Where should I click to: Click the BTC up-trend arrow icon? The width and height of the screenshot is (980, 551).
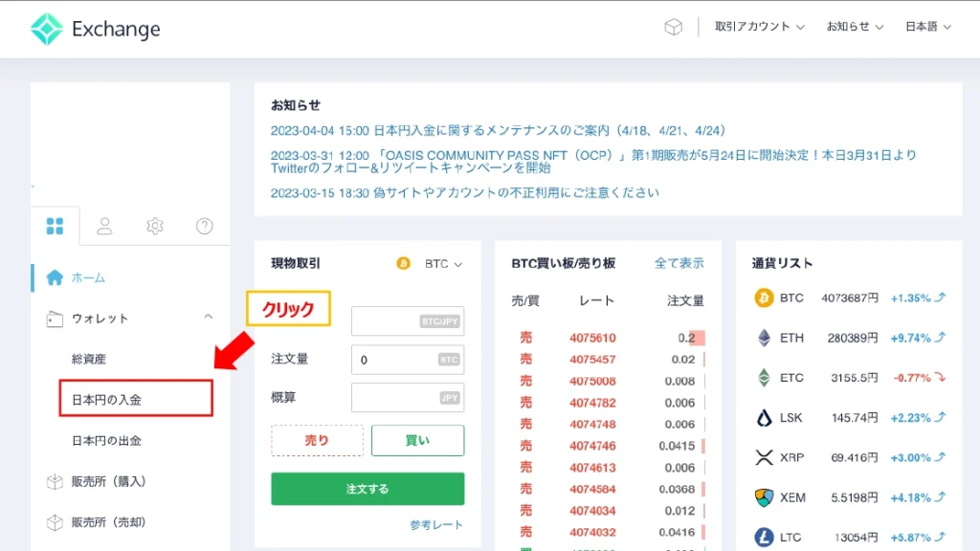[941, 298]
